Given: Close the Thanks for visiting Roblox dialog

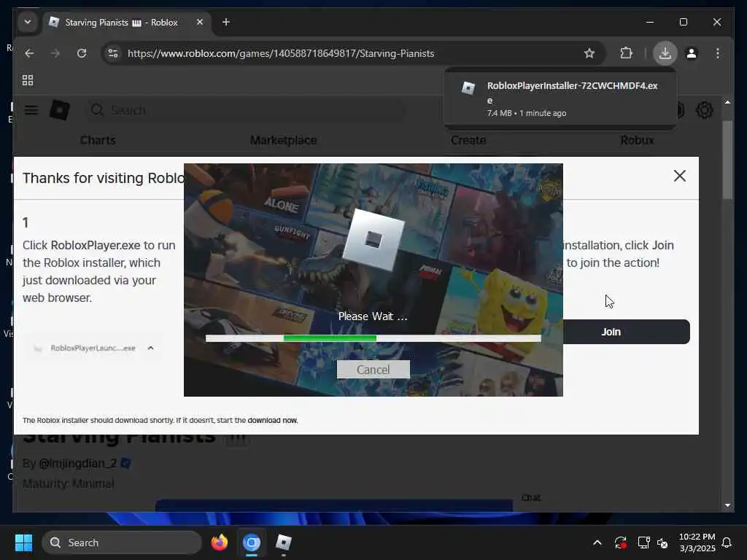Looking at the screenshot, I should tap(680, 176).
